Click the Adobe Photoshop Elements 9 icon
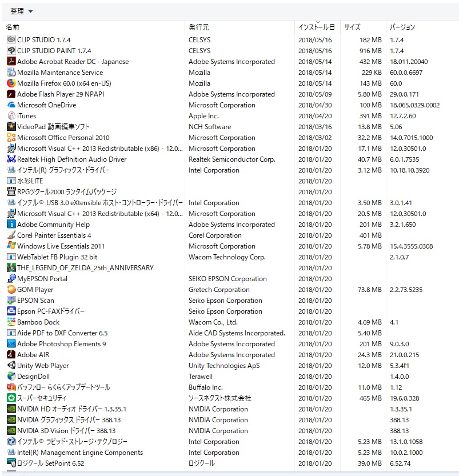 click(x=11, y=343)
